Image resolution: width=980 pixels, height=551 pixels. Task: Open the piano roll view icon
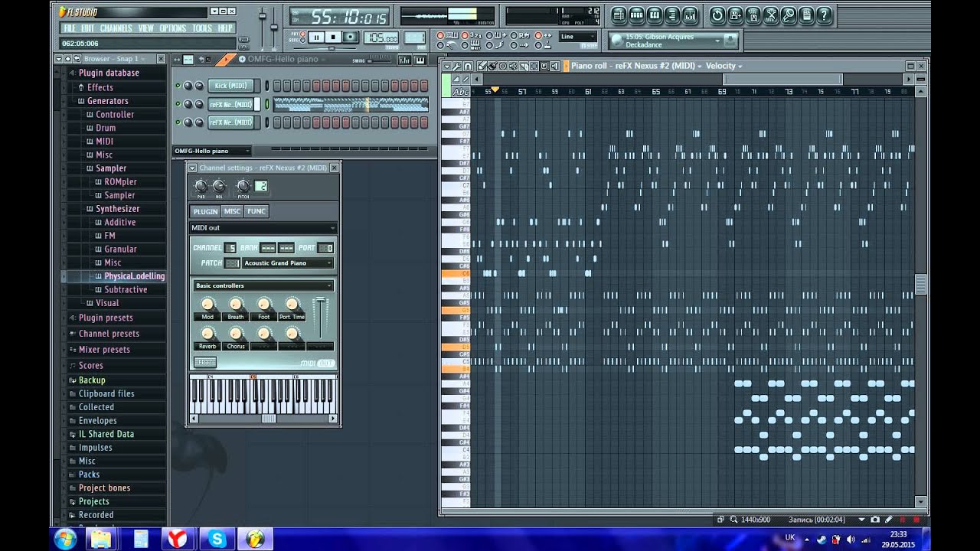pos(655,15)
